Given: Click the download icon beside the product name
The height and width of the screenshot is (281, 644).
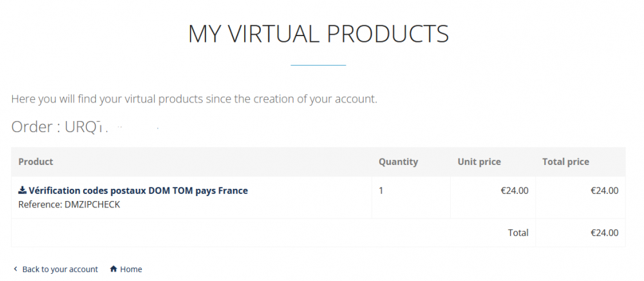Looking at the screenshot, I should pyautogui.click(x=22, y=191).
